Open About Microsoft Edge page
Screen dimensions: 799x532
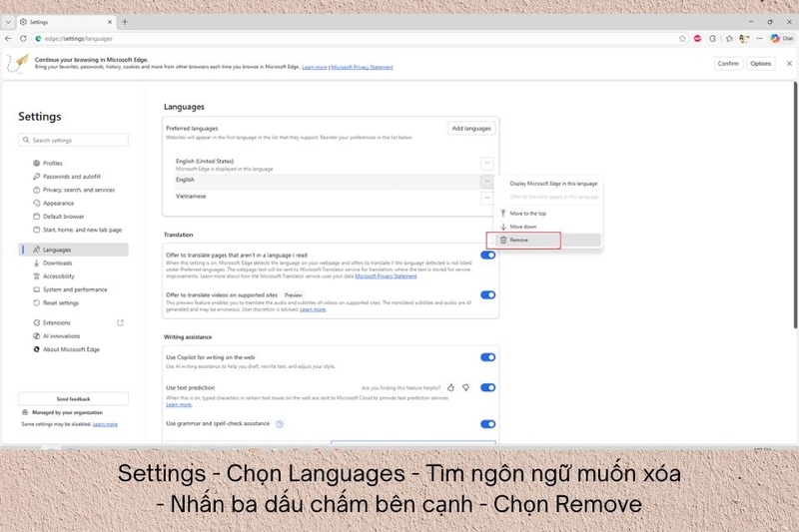tap(66, 349)
